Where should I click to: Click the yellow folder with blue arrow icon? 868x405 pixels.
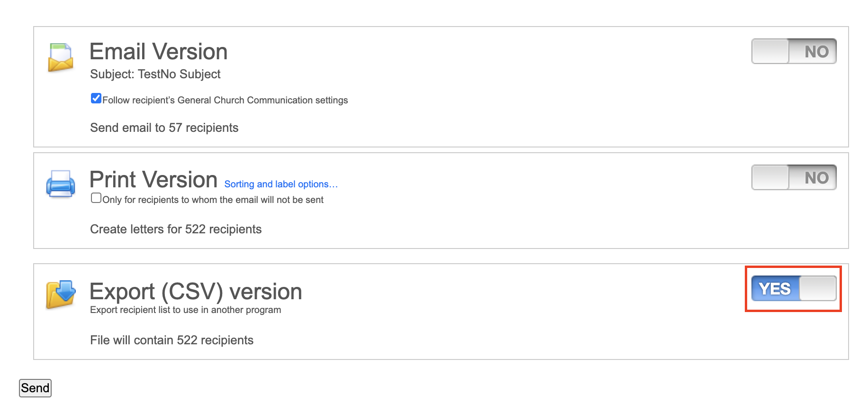[61, 295]
